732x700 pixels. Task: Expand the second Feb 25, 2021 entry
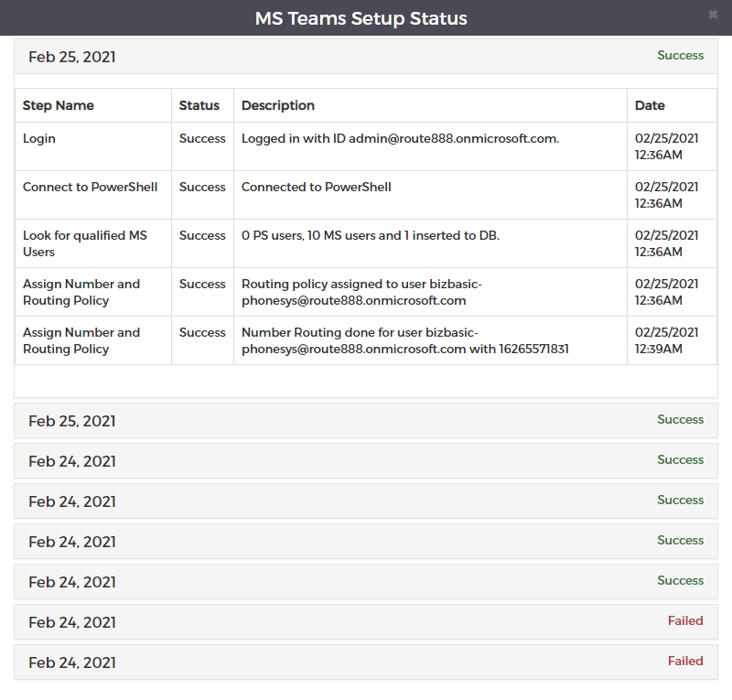point(365,421)
